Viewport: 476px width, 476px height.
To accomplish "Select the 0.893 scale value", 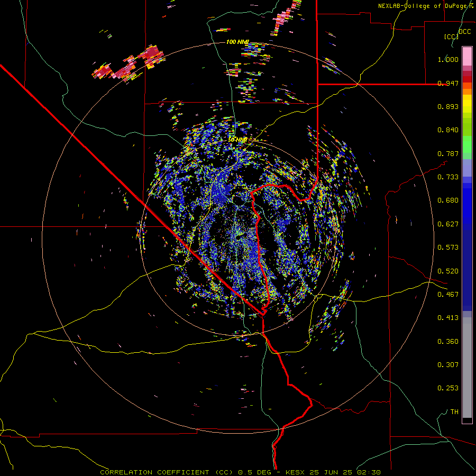I will coord(448,106).
